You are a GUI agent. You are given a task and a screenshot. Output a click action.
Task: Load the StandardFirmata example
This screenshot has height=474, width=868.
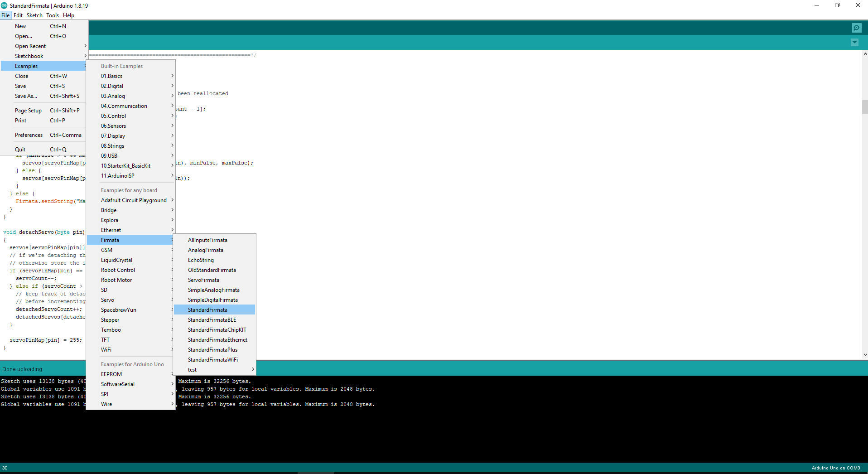(x=215, y=310)
